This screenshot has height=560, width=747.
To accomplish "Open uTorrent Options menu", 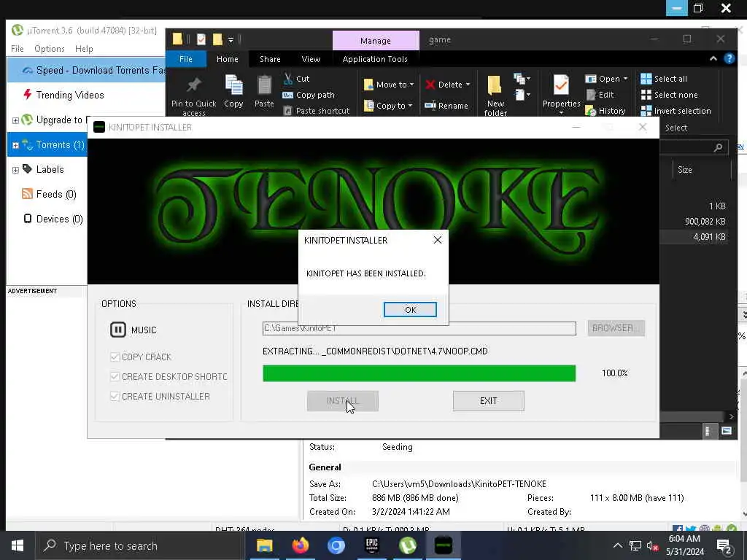I will click(x=49, y=49).
